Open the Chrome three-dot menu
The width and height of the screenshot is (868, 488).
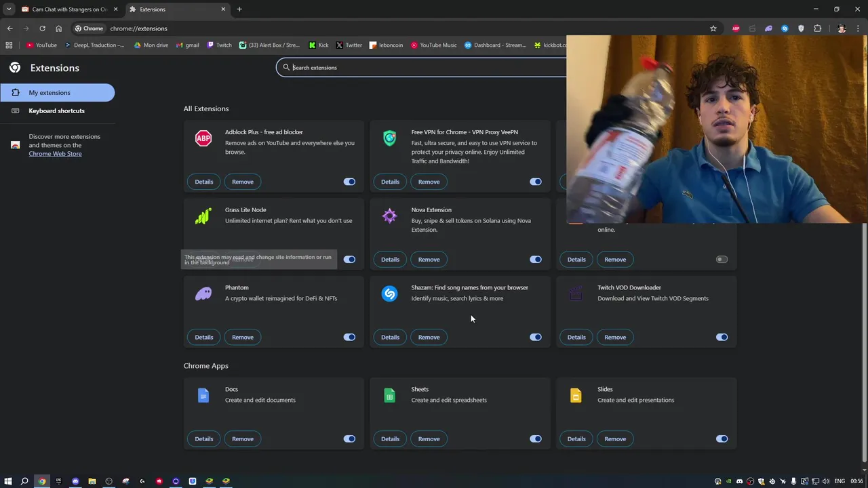(x=858, y=28)
